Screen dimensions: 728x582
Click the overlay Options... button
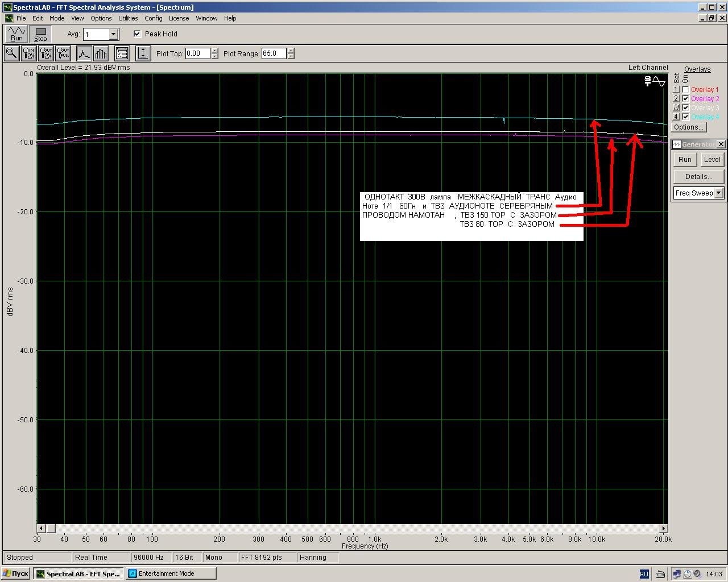pyautogui.click(x=689, y=127)
